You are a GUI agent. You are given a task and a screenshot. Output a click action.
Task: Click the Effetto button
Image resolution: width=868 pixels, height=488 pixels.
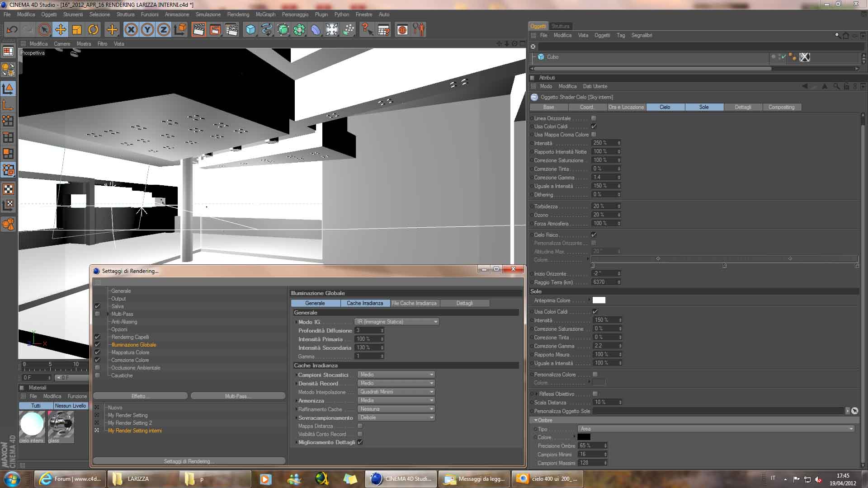point(140,396)
